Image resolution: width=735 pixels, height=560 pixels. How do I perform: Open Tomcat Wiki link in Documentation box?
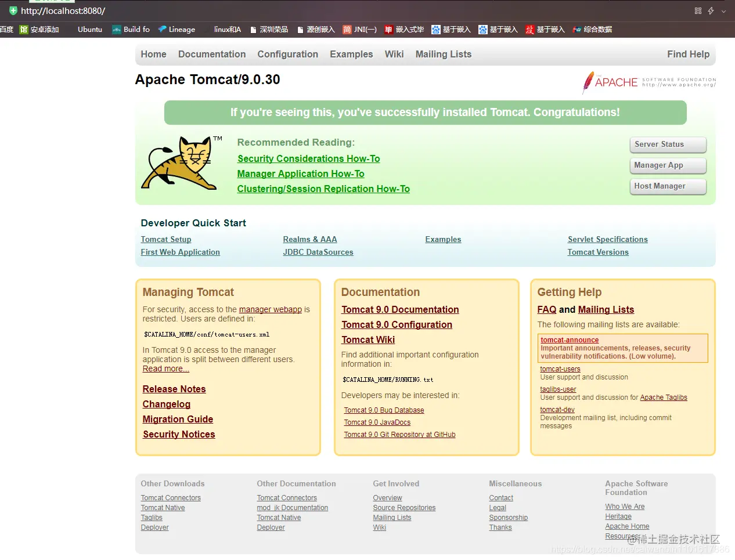368,339
